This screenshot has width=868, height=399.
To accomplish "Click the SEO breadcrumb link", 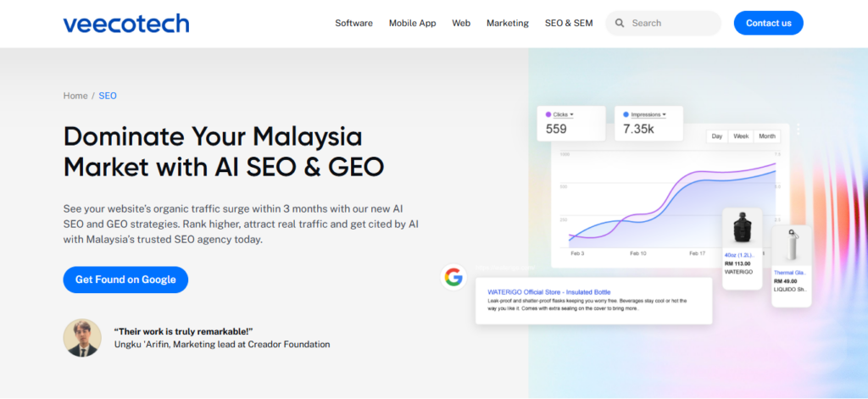I will [x=108, y=96].
